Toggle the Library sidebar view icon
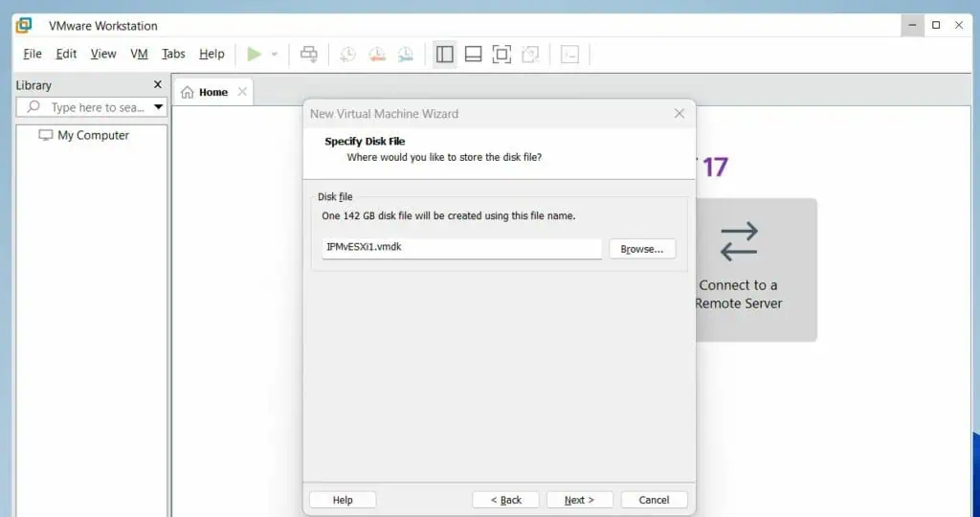 coord(444,55)
